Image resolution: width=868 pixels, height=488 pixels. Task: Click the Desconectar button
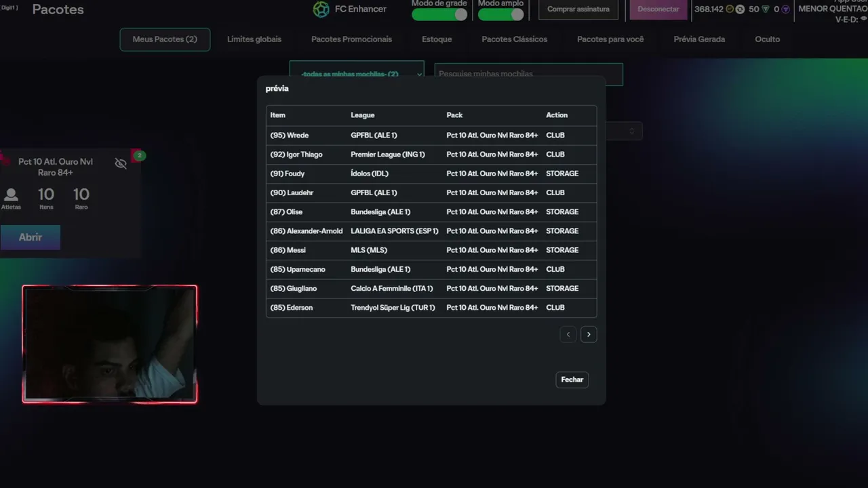point(658,9)
